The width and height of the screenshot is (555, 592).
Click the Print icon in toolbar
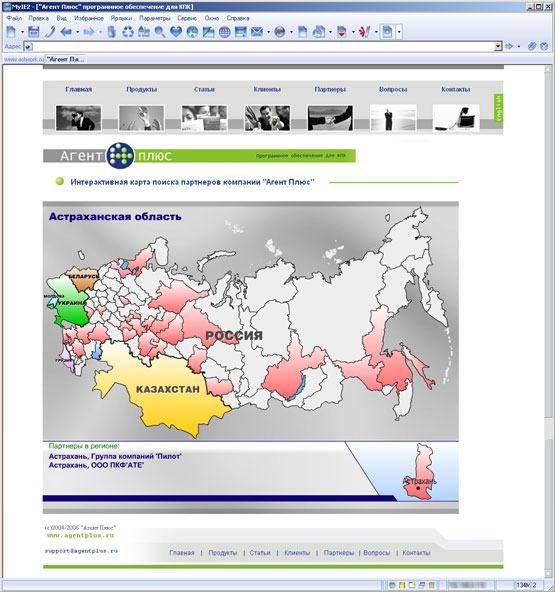point(240,32)
